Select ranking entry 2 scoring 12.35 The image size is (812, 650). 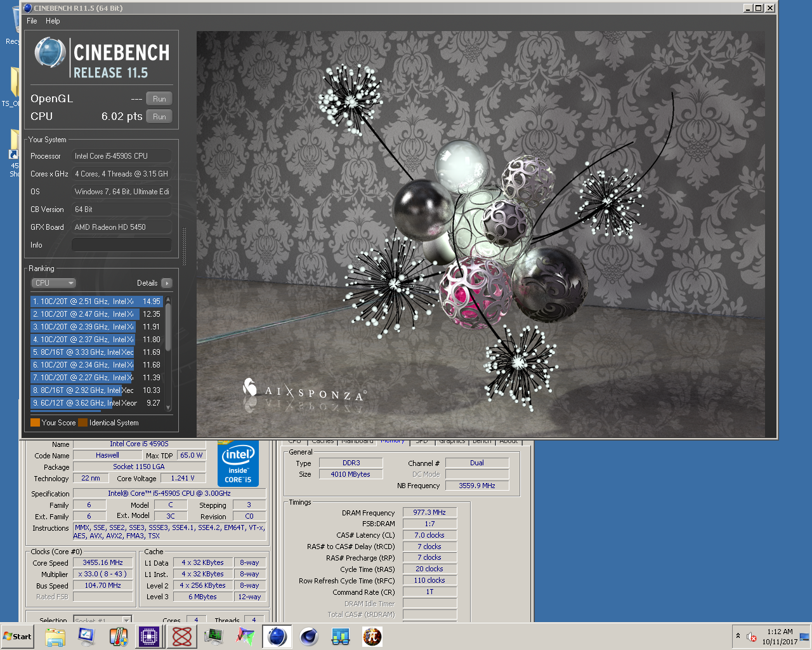point(96,314)
